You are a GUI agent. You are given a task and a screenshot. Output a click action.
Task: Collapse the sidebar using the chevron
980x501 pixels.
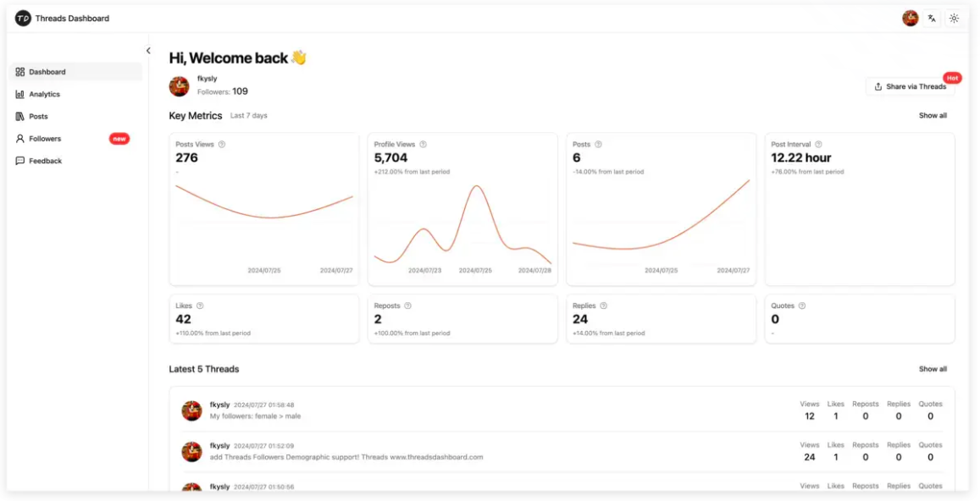point(147,50)
